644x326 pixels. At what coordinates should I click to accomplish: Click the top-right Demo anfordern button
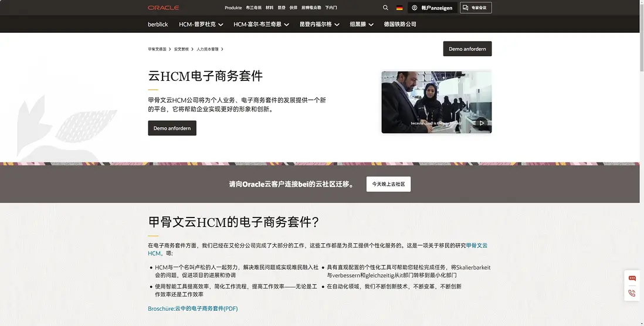467,49
